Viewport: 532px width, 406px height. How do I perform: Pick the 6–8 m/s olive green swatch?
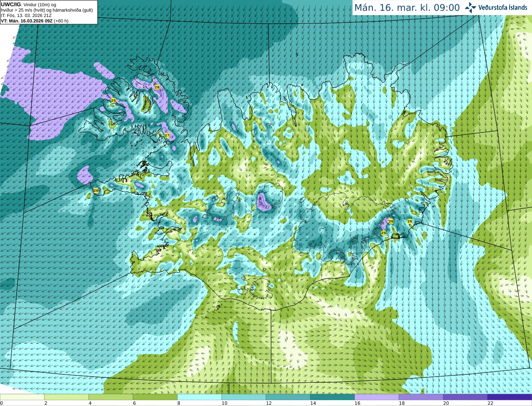(155, 397)
